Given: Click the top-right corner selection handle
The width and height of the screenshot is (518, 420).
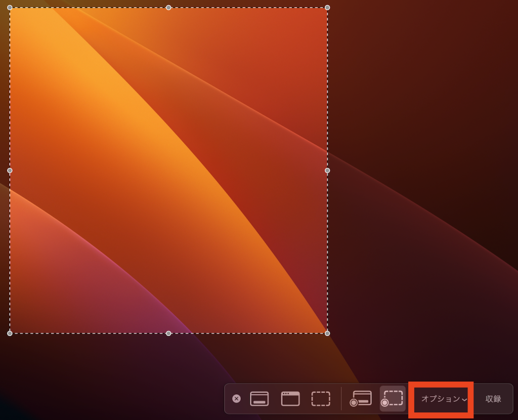Looking at the screenshot, I should tap(327, 8).
